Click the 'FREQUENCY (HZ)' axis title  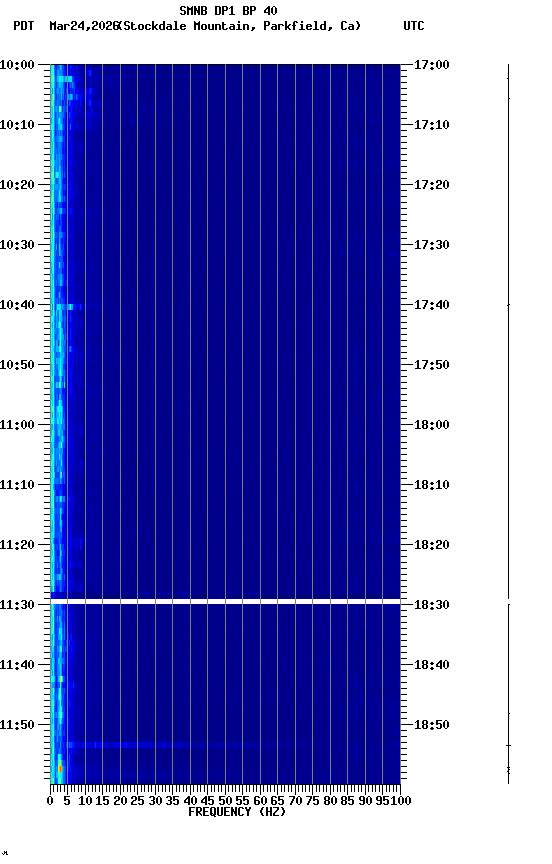pos(237,813)
